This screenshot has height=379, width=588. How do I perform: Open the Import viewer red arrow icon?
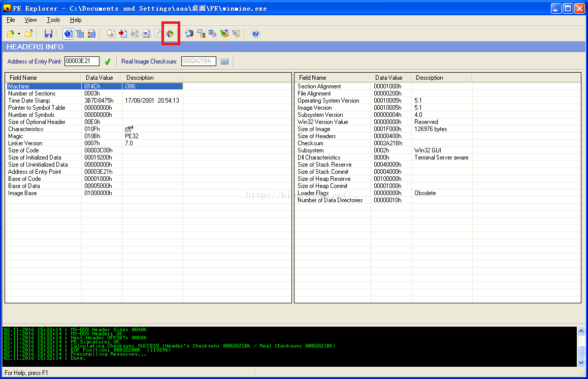pyautogui.click(x=122, y=34)
